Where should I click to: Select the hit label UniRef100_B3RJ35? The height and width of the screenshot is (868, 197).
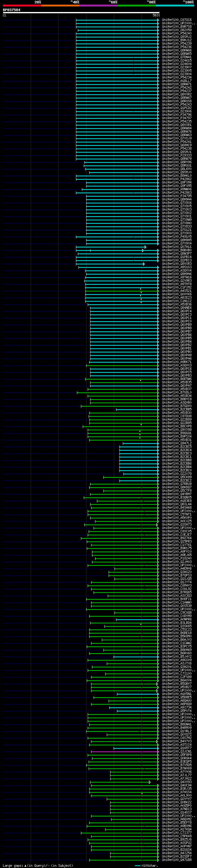[177, 789]
